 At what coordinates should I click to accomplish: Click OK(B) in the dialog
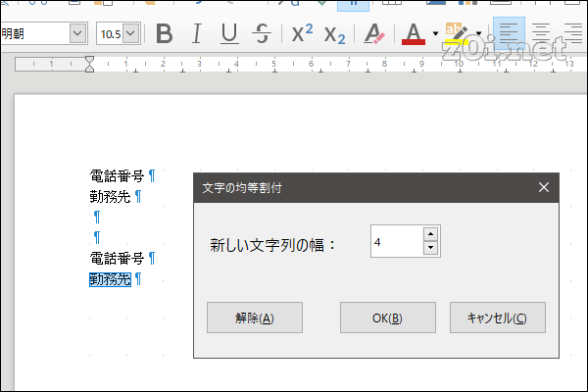[388, 318]
